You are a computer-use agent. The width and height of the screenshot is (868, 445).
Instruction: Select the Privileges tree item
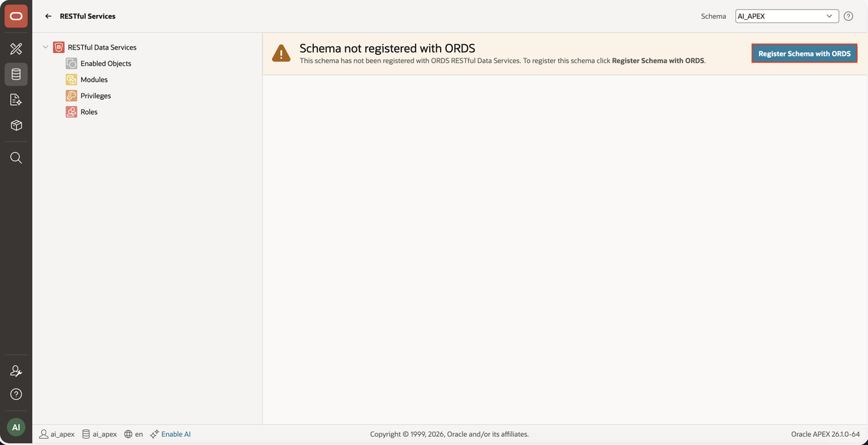point(96,96)
